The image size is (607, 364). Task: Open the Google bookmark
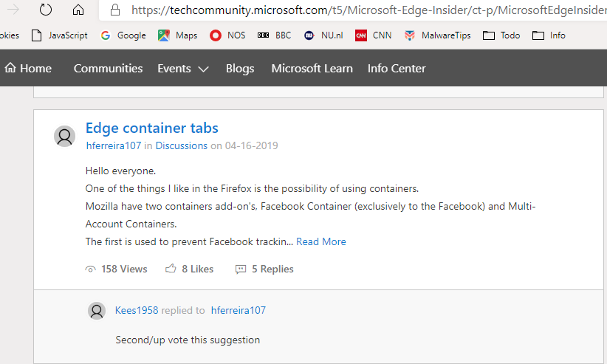click(123, 35)
